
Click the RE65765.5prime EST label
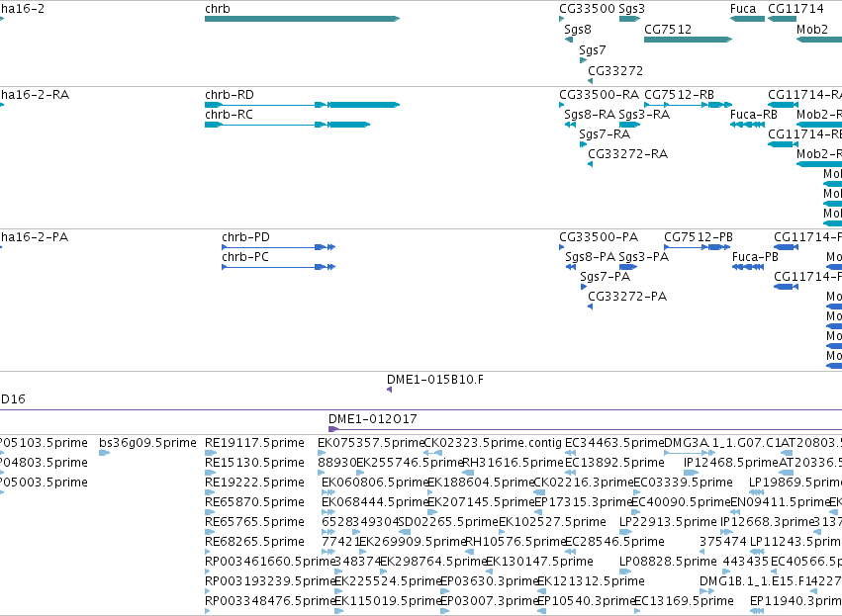click(x=254, y=522)
